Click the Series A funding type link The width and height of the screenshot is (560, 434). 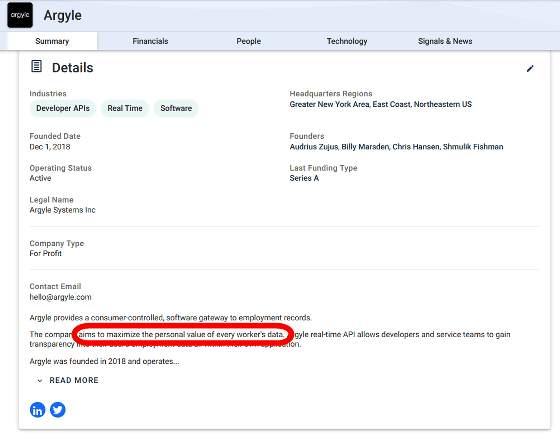[304, 178]
